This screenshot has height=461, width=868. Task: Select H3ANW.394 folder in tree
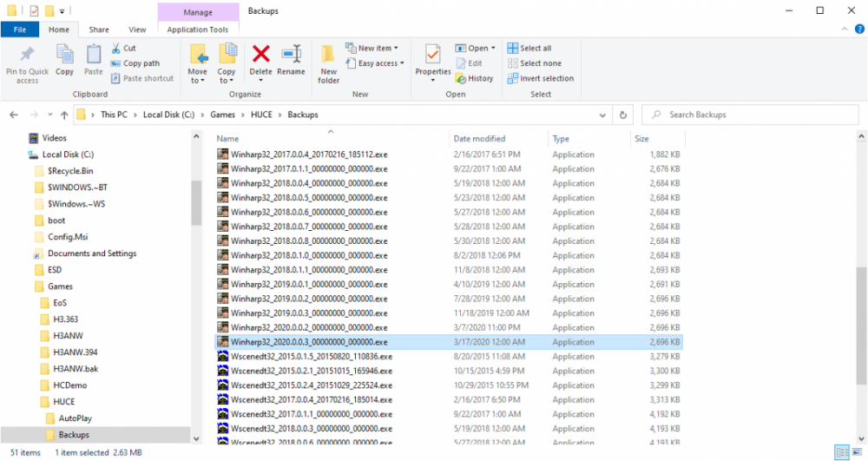point(76,352)
